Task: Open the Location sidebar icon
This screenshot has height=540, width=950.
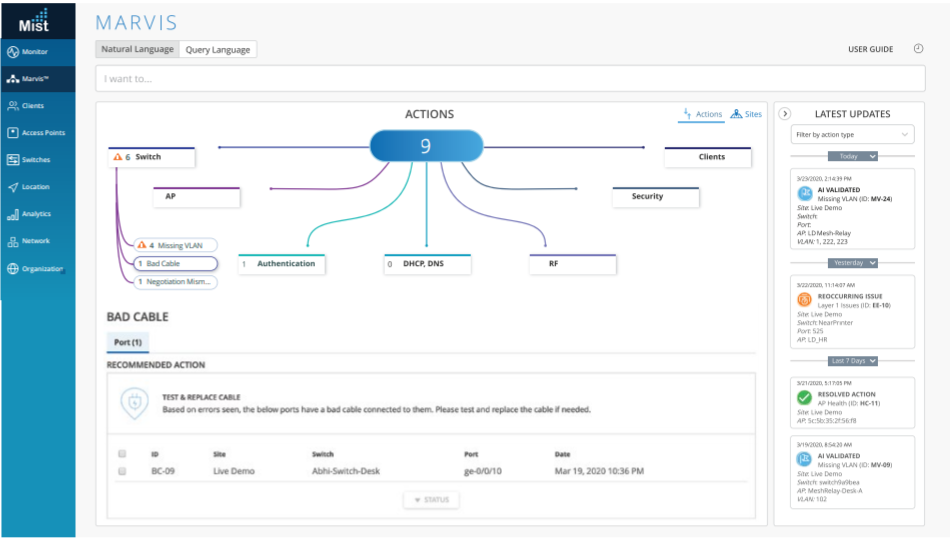Action: coord(13,187)
